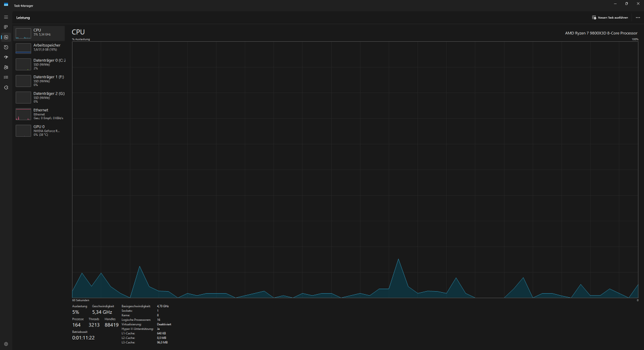Click the Handles count 88419
Viewport: 644px width, 350px height.
tap(112, 325)
